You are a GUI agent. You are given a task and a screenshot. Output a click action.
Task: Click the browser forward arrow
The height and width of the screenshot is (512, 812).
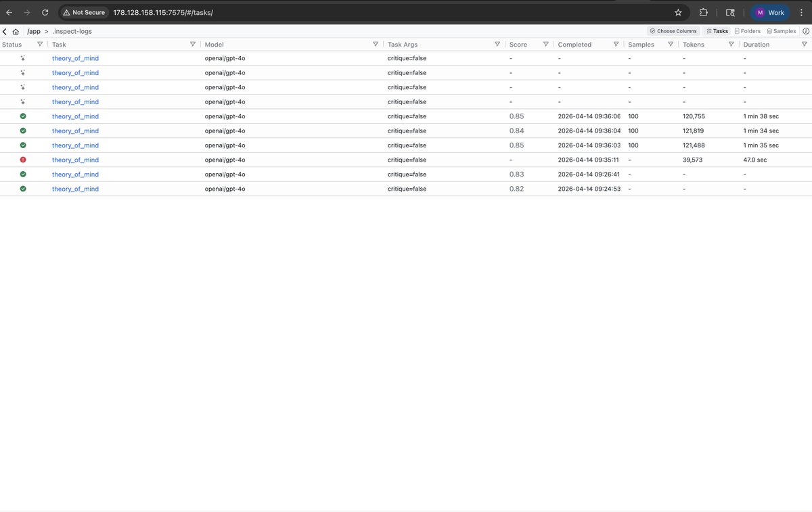pos(26,12)
